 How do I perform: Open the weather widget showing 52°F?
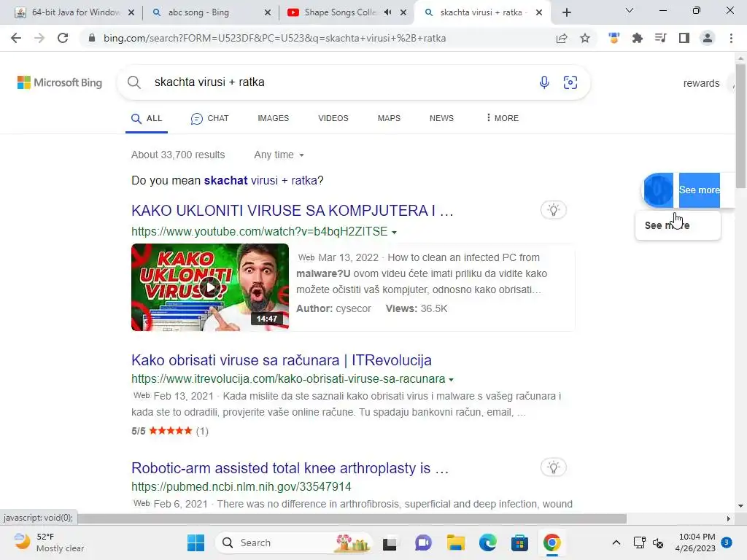pos(49,542)
